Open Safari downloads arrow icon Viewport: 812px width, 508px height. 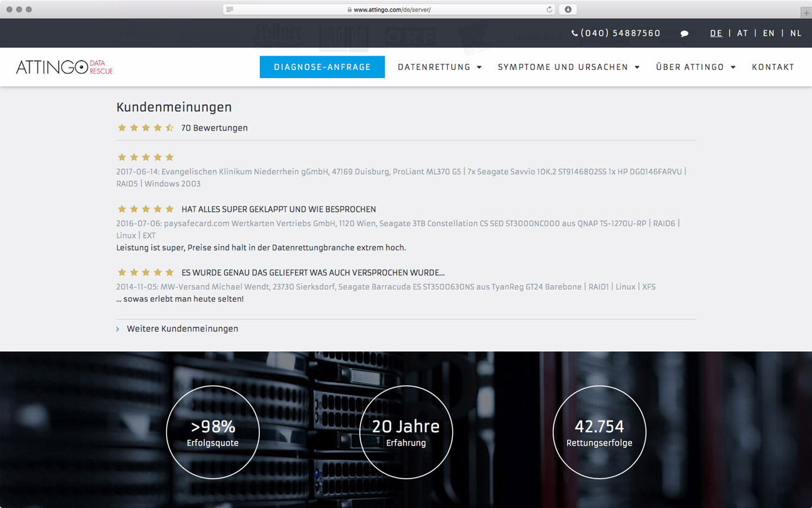tap(568, 9)
